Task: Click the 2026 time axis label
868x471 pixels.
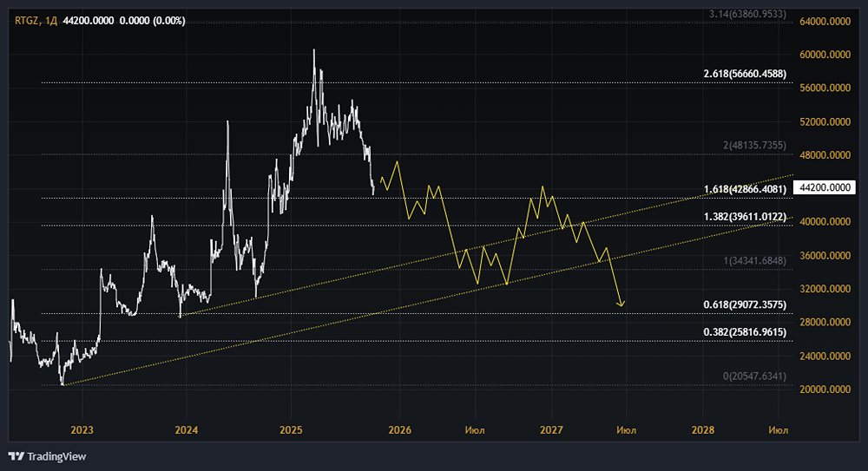Action: pyautogui.click(x=399, y=430)
